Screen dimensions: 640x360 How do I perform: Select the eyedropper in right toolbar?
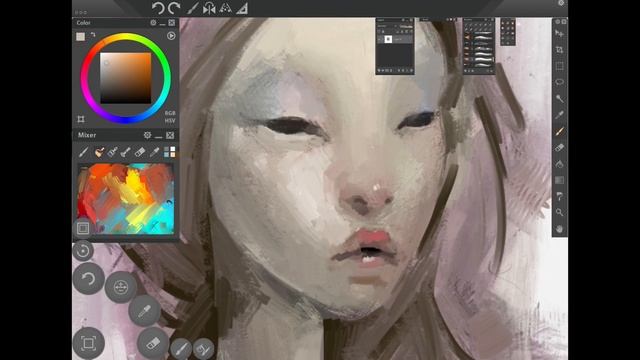click(560, 115)
